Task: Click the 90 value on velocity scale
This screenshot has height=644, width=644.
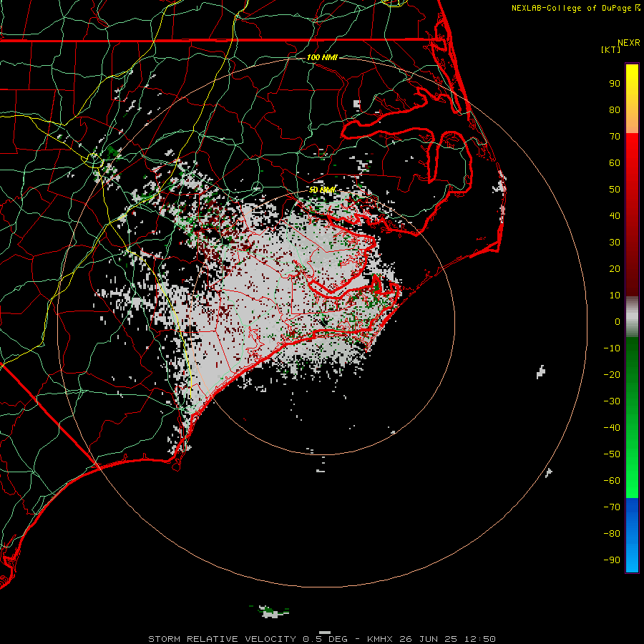Action: tap(615, 84)
